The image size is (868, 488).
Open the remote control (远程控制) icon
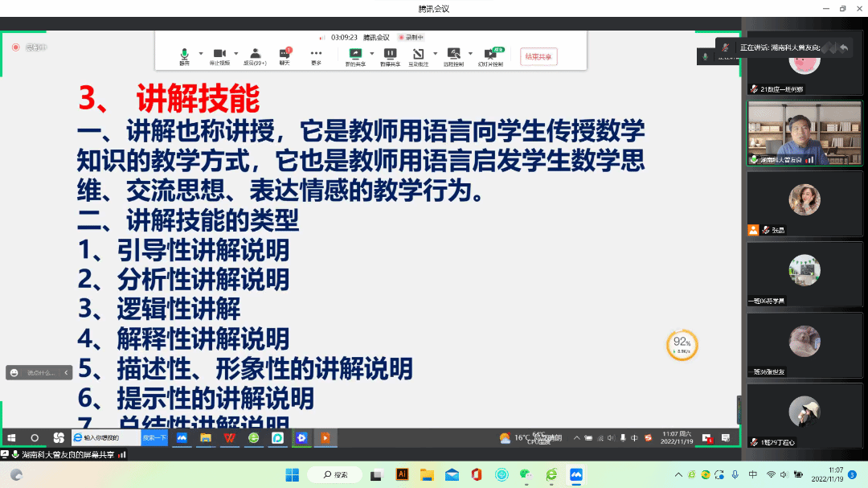454,54
